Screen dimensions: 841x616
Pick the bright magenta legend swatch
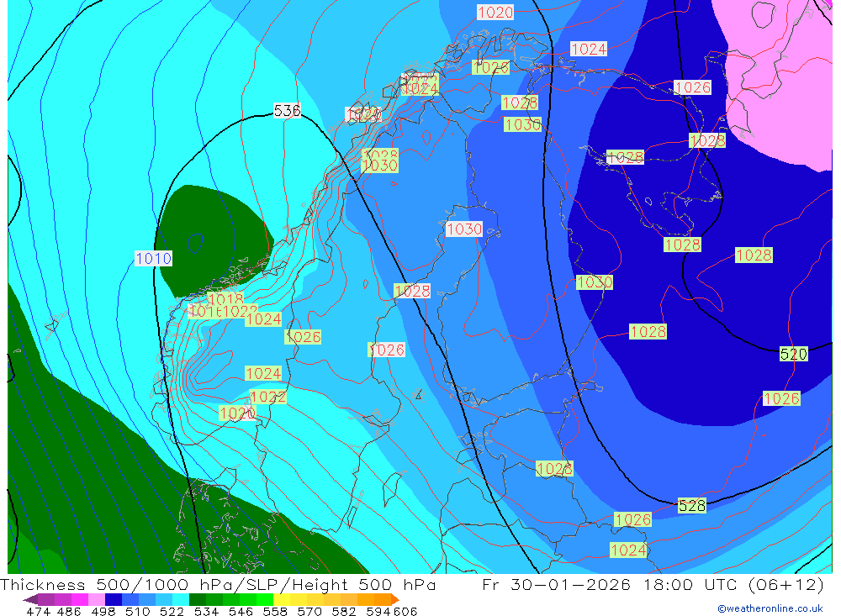pos(80,599)
